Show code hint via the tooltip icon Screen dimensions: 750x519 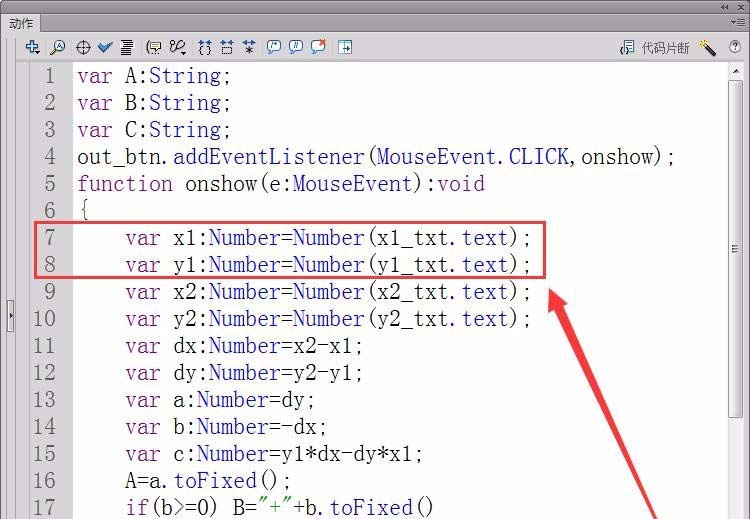click(154, 47)
